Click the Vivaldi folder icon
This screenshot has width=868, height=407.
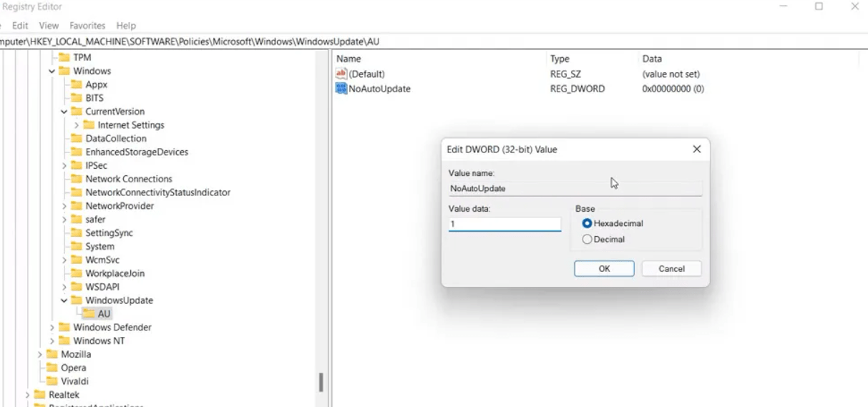pyautogui.click(x=52, y=381)
